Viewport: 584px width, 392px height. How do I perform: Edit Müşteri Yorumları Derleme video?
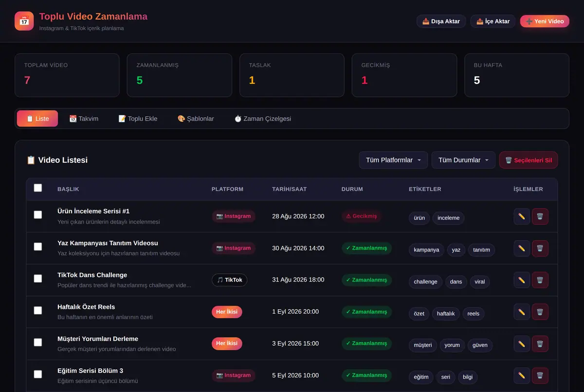click(522, 344)
